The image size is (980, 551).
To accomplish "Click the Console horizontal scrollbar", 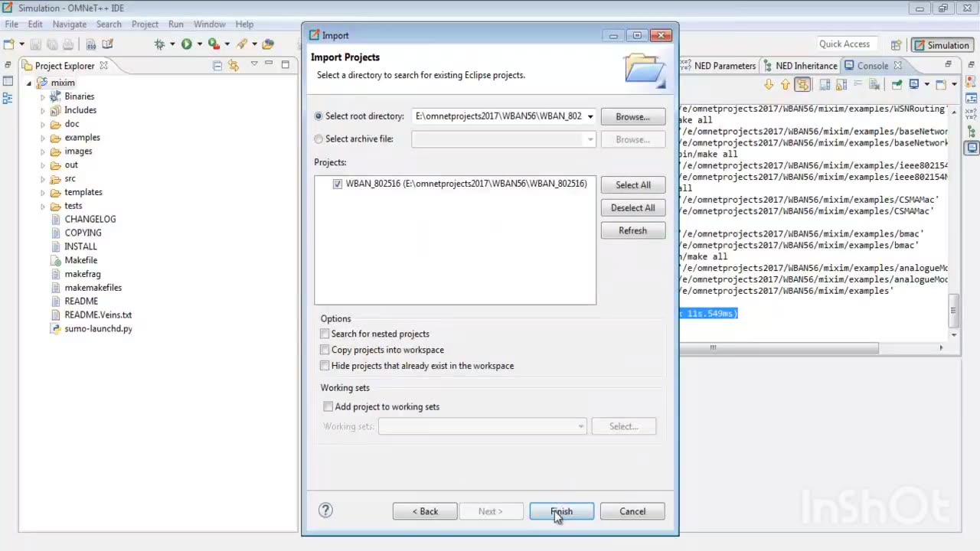I will pos(779,347).
